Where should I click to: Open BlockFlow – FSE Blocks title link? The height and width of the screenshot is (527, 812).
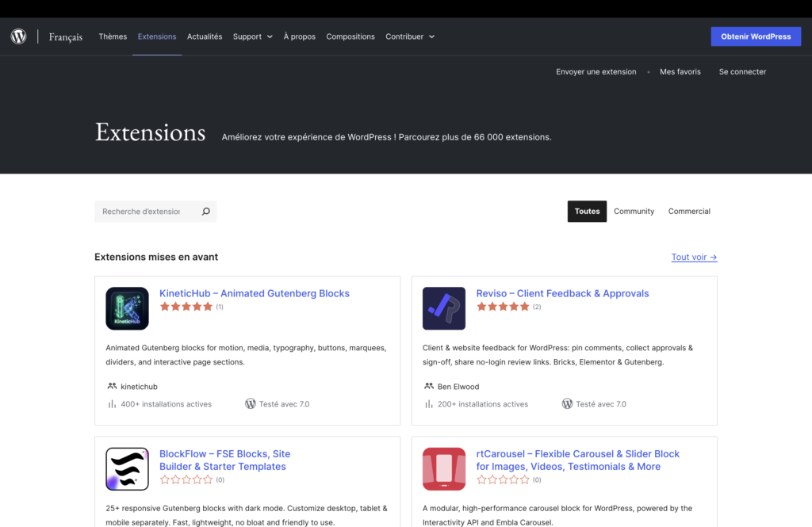click(224, 460)
